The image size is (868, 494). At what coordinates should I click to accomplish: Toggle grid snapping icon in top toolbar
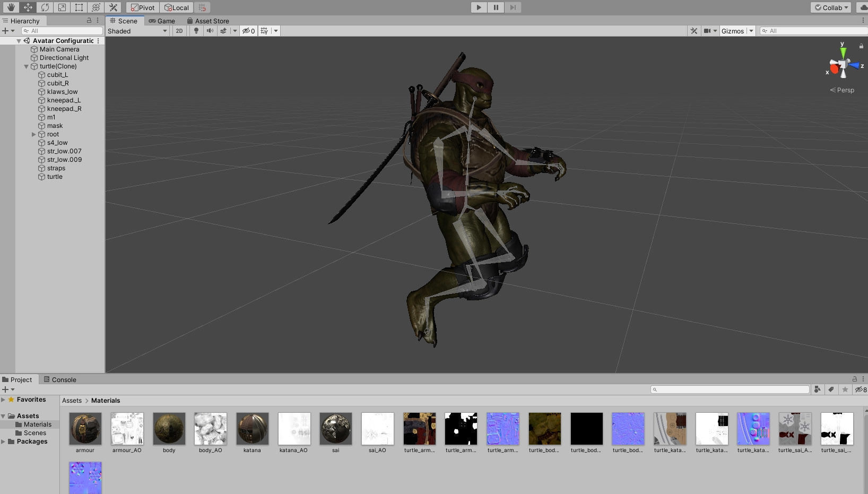(202, 7)
